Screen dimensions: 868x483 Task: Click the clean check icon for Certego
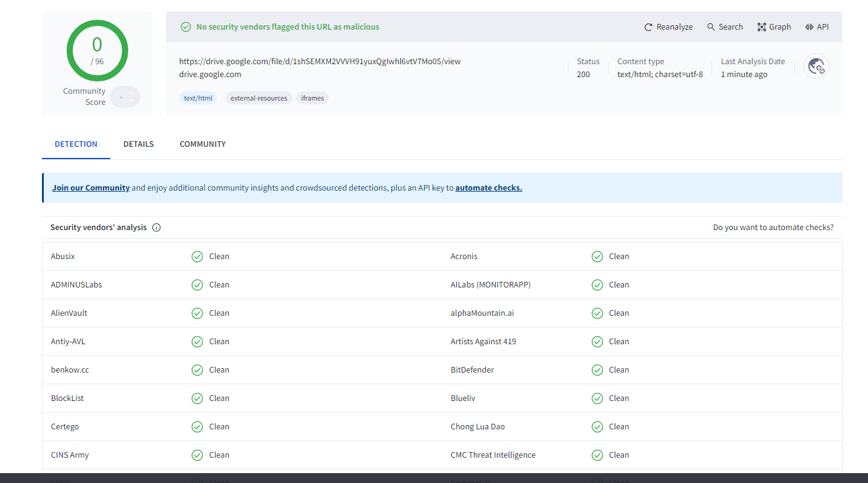pos(197,427)
